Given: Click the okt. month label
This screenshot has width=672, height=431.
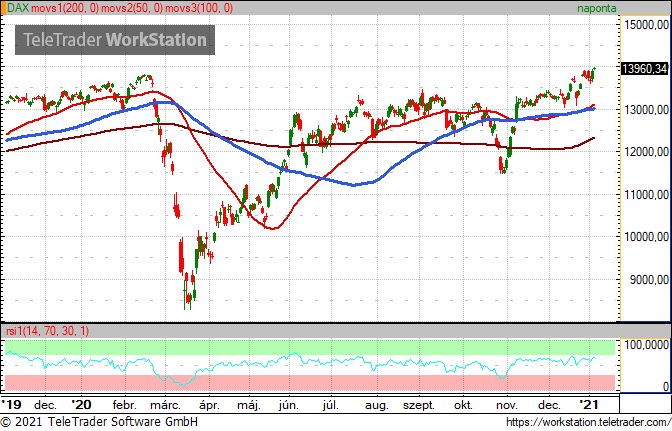Looking at the screenshot, I should 463,405.
